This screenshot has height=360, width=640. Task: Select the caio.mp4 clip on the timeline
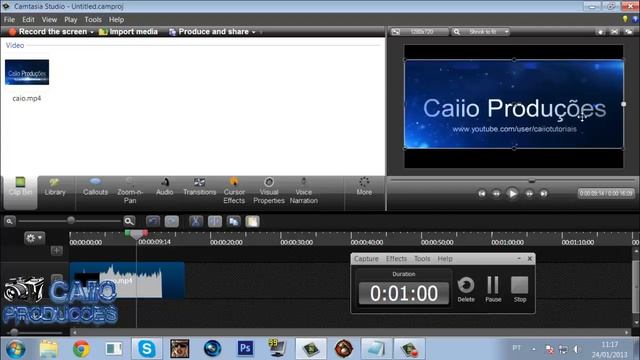tap(127, 280)
